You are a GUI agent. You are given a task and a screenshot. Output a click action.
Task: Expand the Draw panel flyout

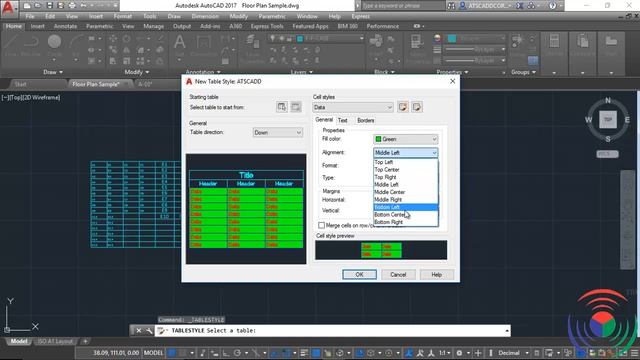click(53, 72)
